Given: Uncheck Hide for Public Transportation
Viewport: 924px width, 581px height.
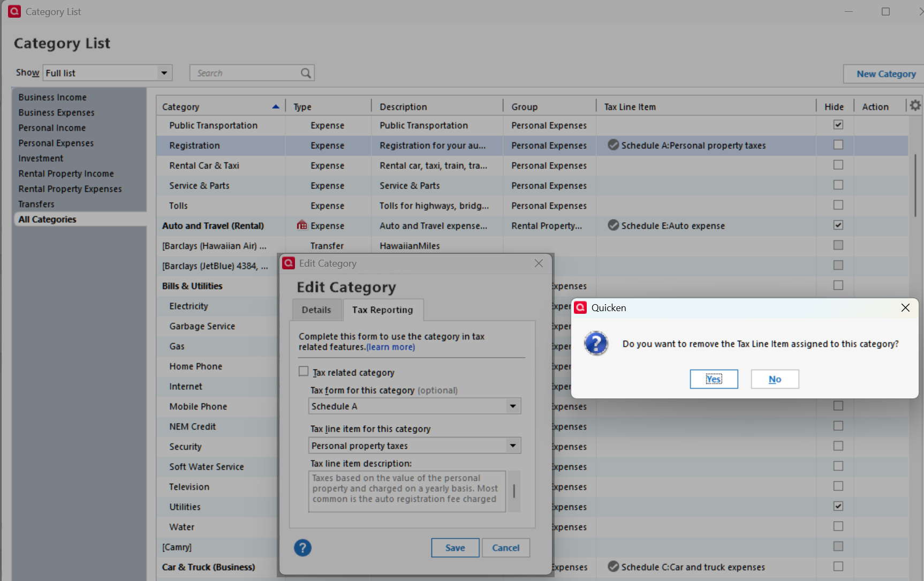Looking at the screenshot, I should (x=838, y=125).
